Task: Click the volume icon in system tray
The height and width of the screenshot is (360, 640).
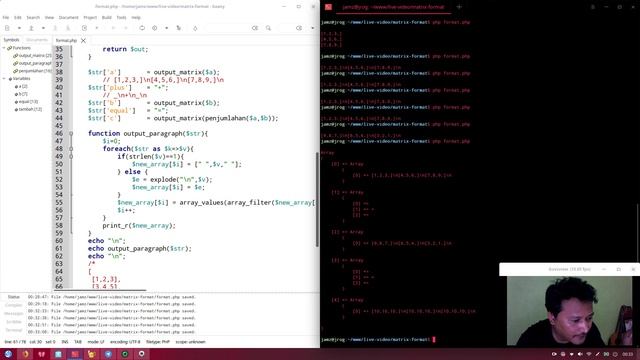Action: coord(580,354)
